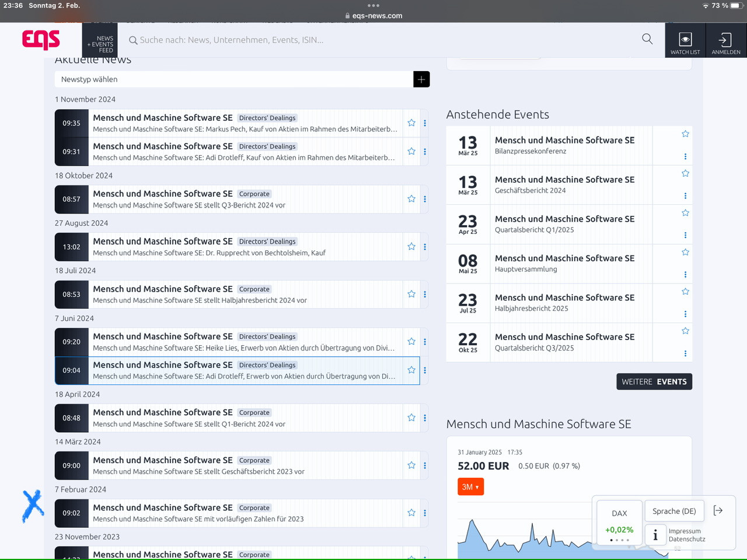747x560 pixels.
Task: Click the Weitere Events button
Action: pos(654,381)
